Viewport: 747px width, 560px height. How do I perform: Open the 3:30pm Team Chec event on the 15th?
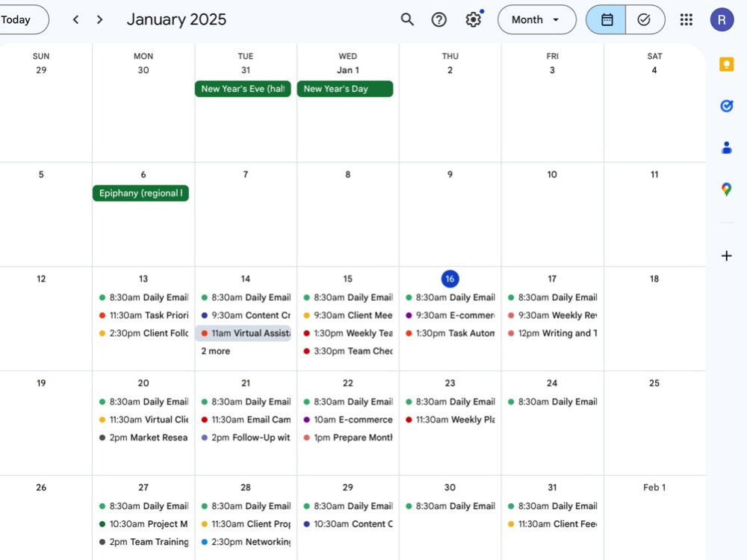click(x=348, y=351)
